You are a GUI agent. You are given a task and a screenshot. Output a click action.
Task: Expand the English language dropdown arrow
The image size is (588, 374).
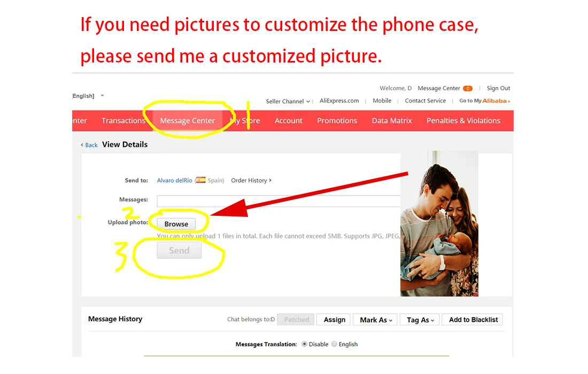[x=102, y=96]
